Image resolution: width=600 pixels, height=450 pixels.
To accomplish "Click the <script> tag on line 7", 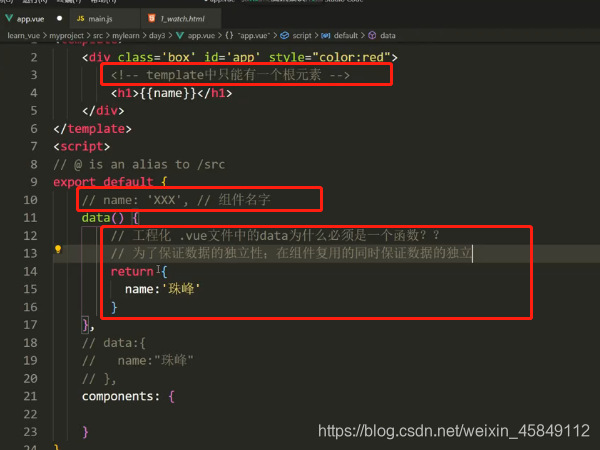I will click(x=82, y=147).
